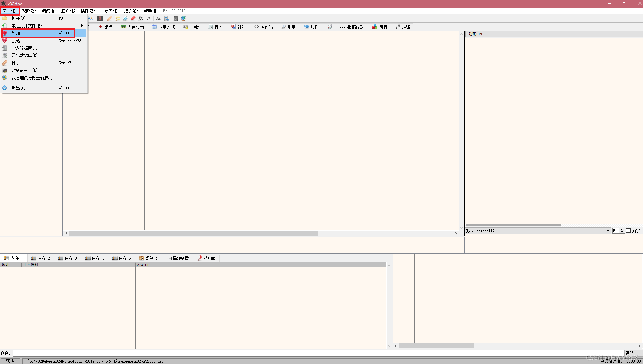Screen dimensions: 643x364
Task: Open the 文件(F) menu
Action: coord(9,11)
